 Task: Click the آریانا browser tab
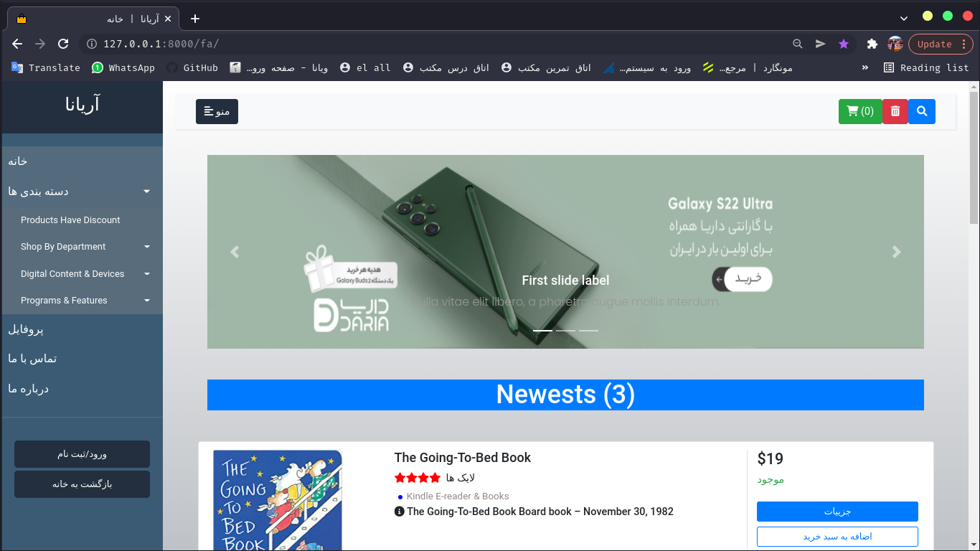[x=93, y=19]
